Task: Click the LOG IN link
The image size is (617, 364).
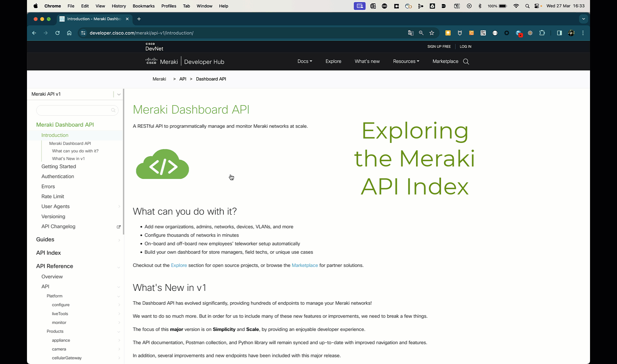Action: click(x=465, y=47)
